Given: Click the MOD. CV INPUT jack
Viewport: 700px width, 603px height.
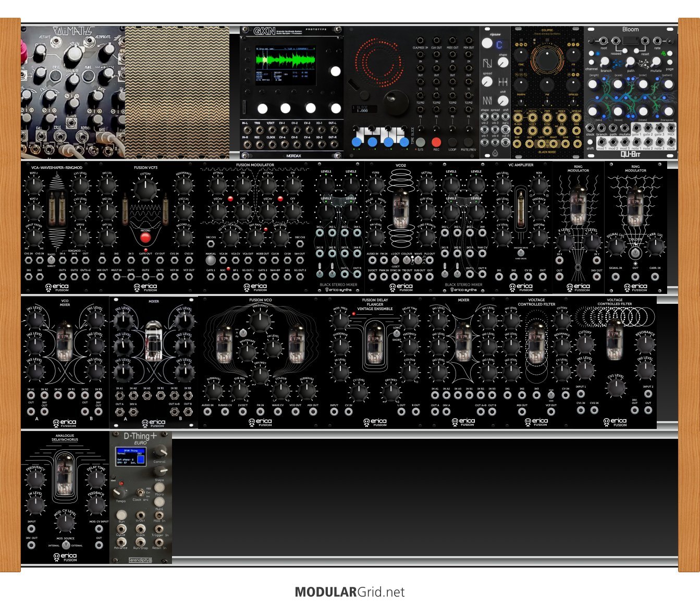Looking at the screenshot, I should [x=99, y=528].
